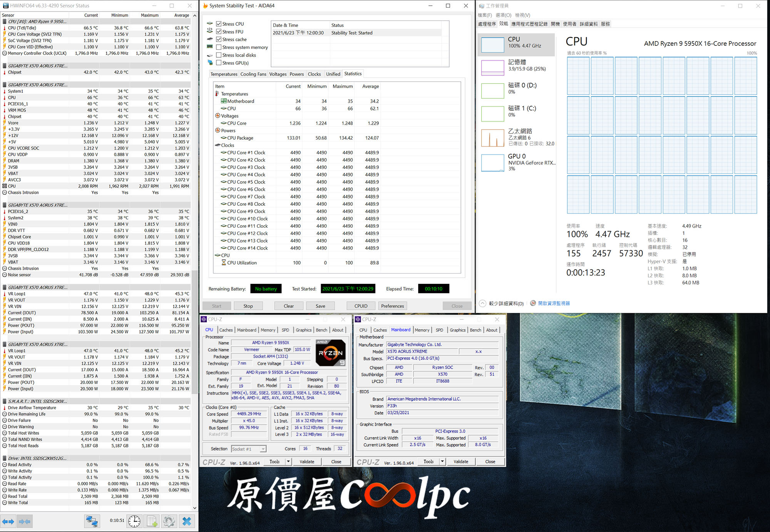Uncheck Stress CPU checkbox
Screen dimensions: 770x532
point(219,24)
